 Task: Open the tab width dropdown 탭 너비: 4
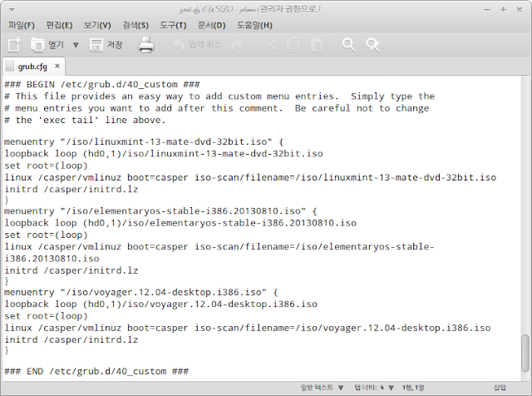pos(374,388)
